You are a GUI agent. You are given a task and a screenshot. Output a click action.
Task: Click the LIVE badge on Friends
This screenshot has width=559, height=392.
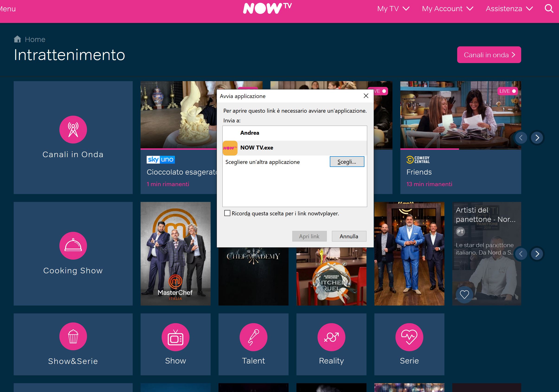click(507, 91)
